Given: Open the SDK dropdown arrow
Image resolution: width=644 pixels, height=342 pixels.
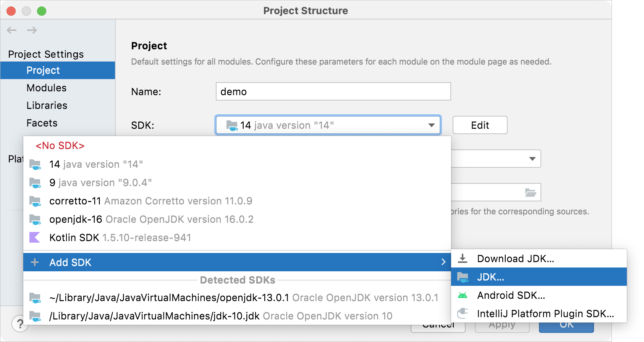Looking at the screenshot, I should click(x=432, y=125).
